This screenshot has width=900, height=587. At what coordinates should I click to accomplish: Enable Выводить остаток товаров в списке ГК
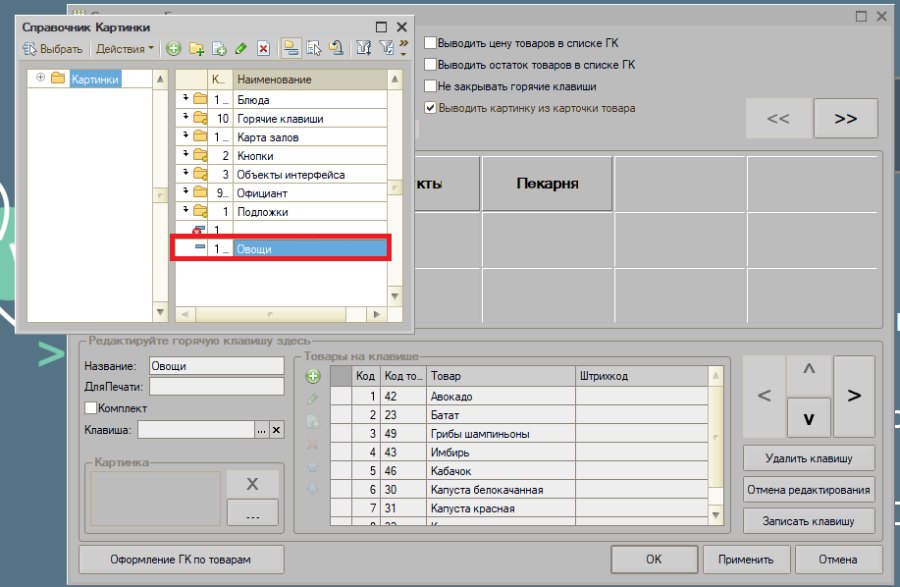[x=430, y=64]
